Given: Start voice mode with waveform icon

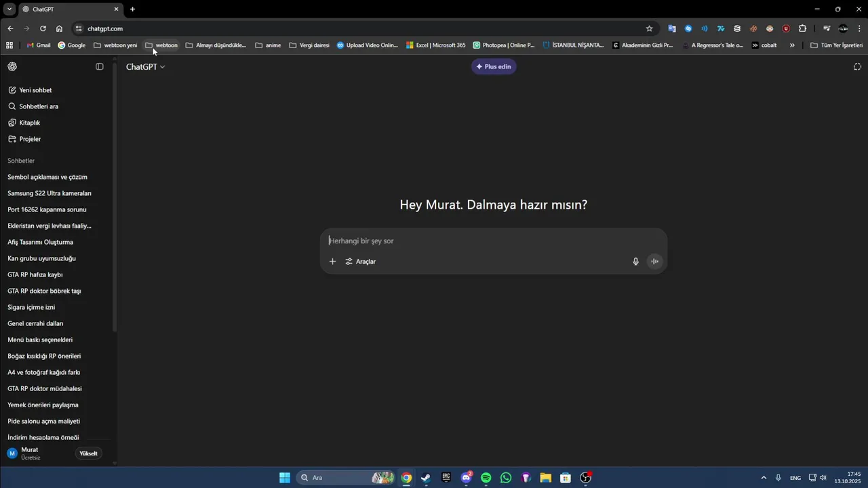Looking at the screenshot, I should coord(654,262).
